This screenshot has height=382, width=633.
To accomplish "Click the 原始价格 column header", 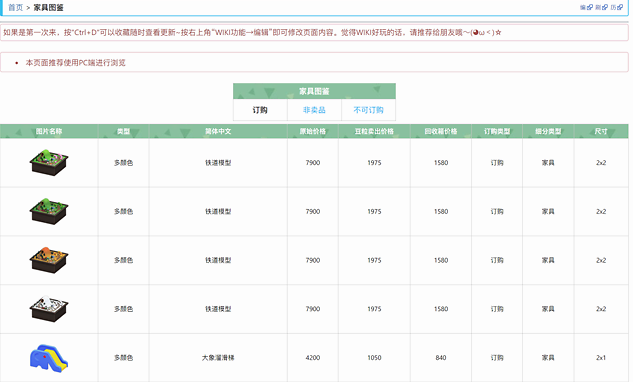I will [x=313, y=131].
